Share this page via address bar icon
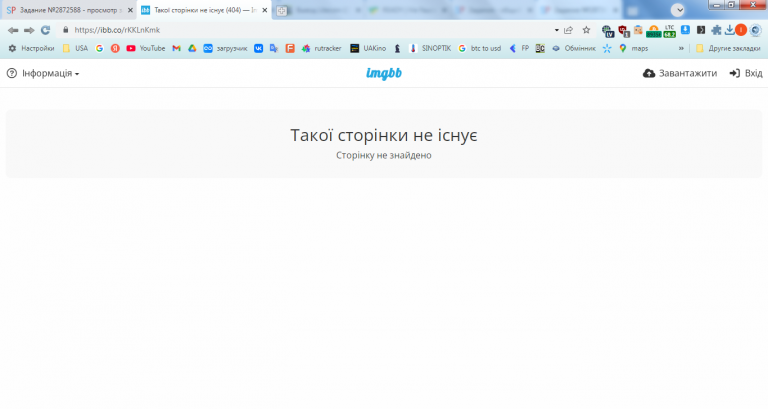Screen dimensions: 768x409 [569, 30]
